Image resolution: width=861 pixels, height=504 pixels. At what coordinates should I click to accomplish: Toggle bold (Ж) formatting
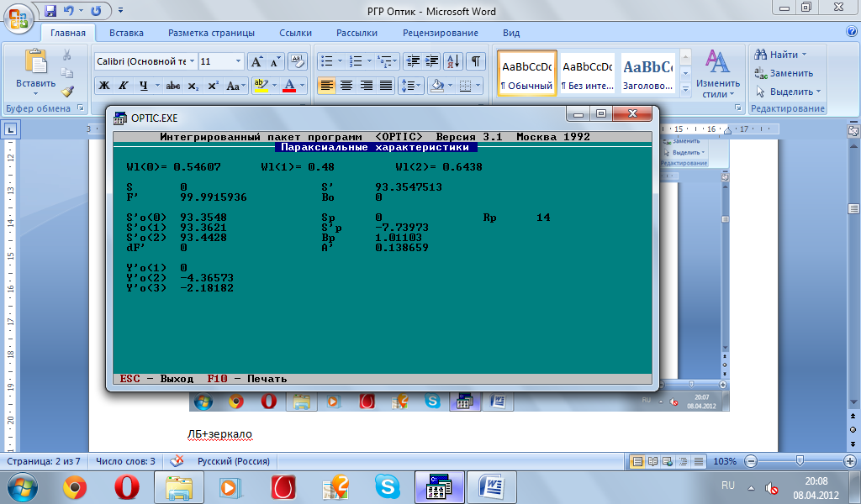(103, 86)
